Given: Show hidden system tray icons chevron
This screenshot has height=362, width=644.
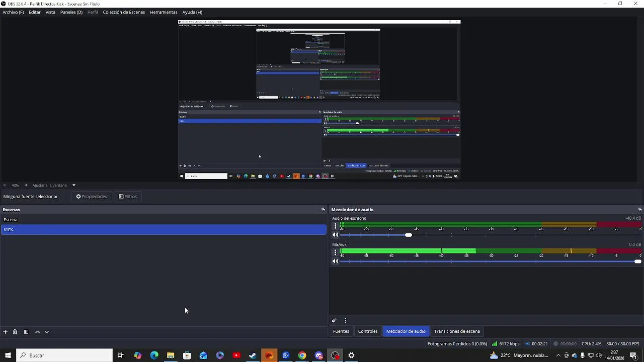Looking at the screenshot, I should [558, 355].
